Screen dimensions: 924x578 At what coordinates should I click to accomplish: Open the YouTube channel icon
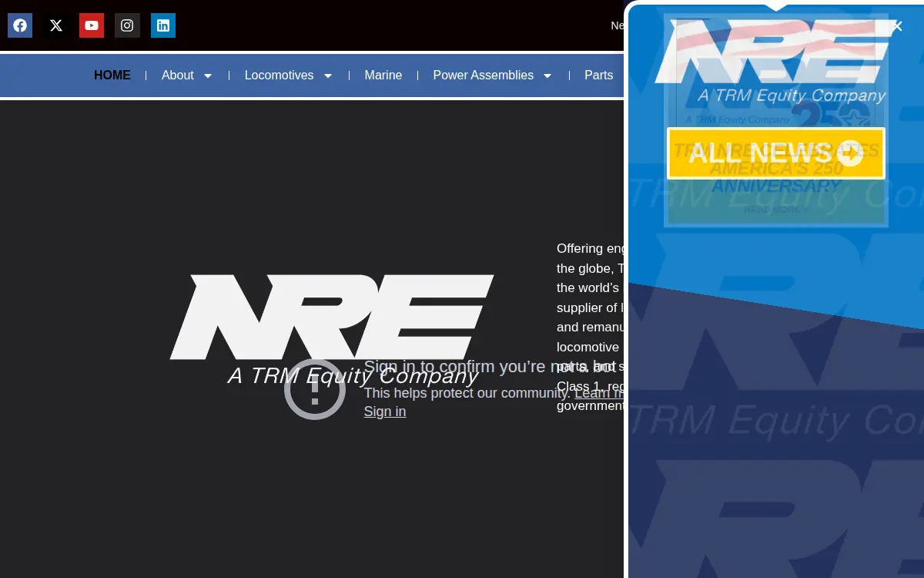(x=92, y=25)
